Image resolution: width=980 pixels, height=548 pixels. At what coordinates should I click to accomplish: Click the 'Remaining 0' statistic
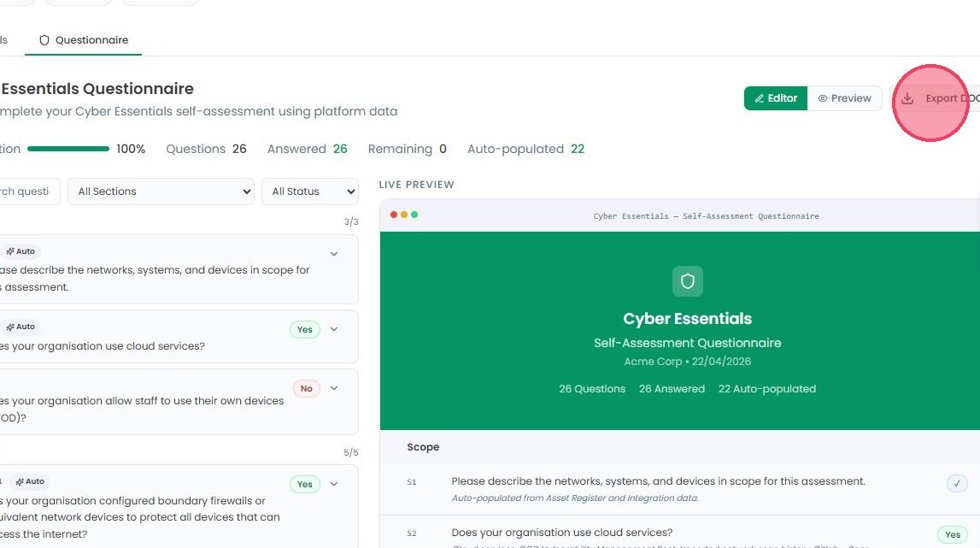coord(407,149)
